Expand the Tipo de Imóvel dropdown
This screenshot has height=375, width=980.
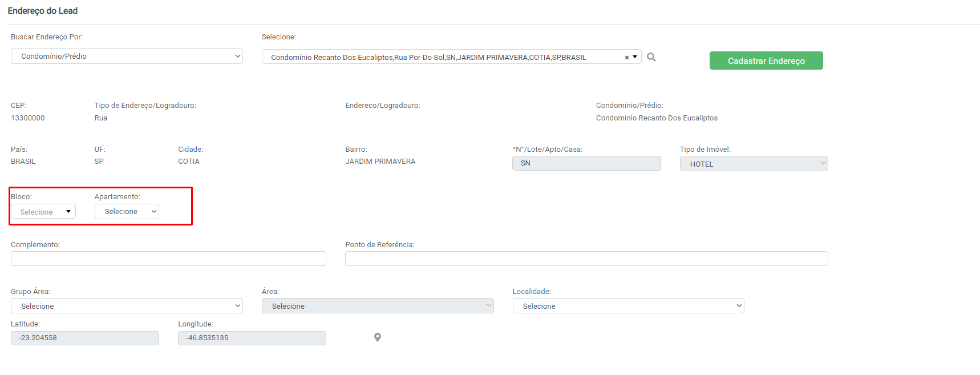[754, 164]
